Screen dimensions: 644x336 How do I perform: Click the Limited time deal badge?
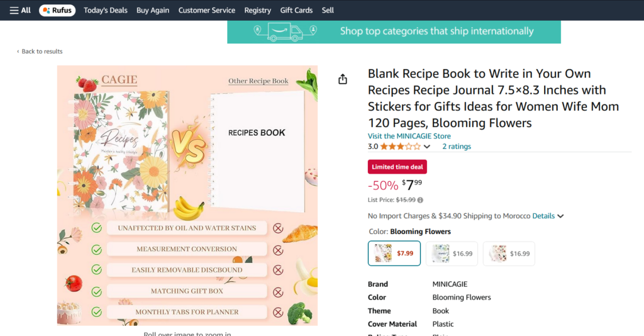point(397,167)
